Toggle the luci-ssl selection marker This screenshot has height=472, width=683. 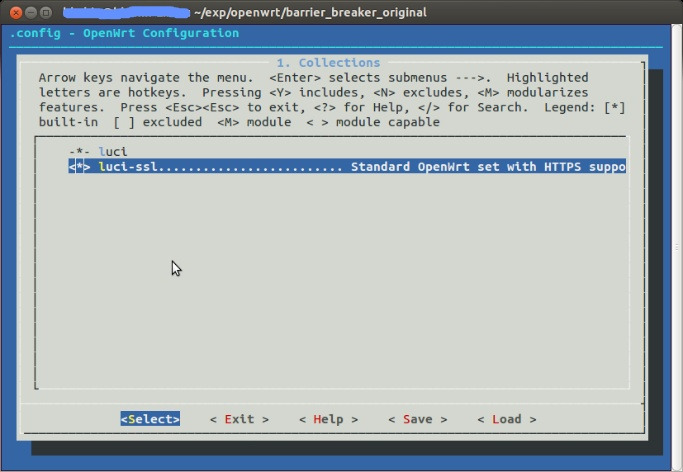point(79,166)
